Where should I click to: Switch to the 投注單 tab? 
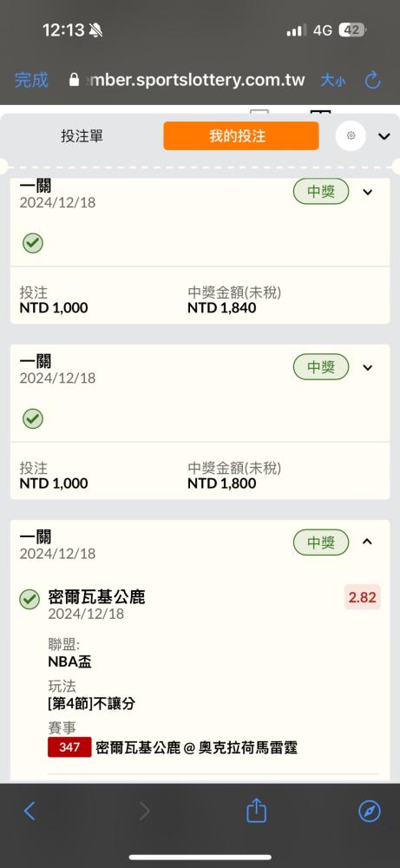[82, 136]
